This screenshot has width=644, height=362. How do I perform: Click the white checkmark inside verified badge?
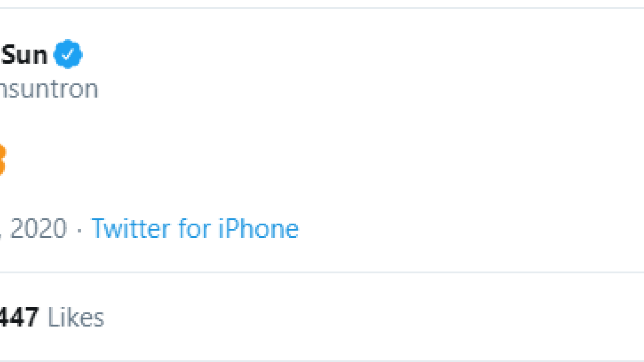(68, 54)
